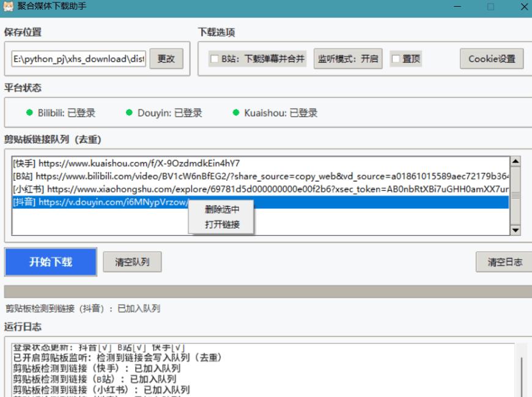Screen dimensions: 532x397
Task: Click 更改 to change save location
Action: click(166, 59)
